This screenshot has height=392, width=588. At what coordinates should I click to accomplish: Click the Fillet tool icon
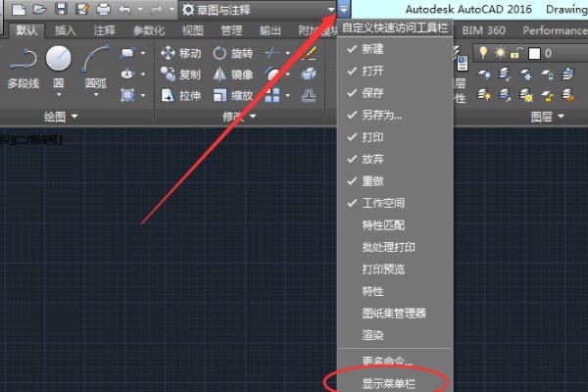coord(272,74)
